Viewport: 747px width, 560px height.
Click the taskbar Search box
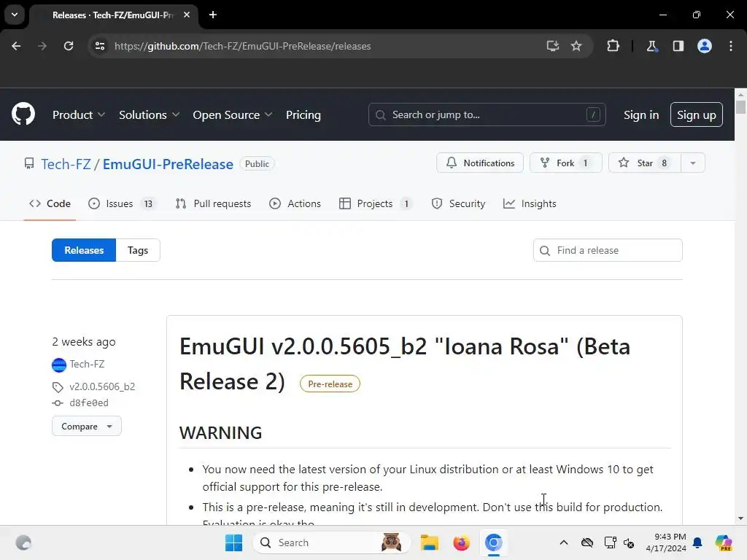(332, 542)
